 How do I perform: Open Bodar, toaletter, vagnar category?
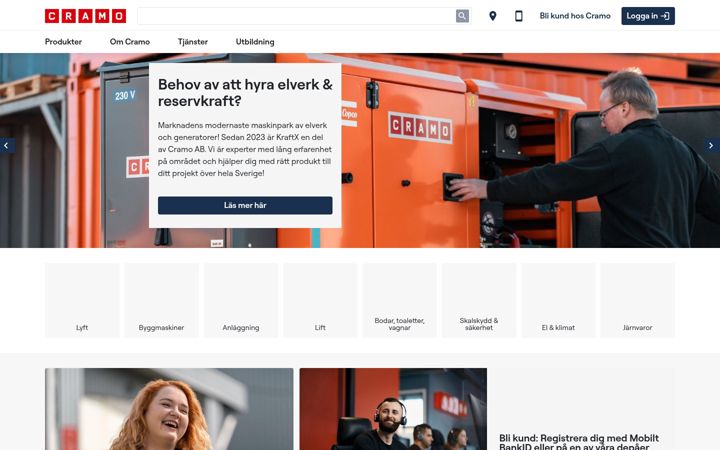(x=400, y=300)
